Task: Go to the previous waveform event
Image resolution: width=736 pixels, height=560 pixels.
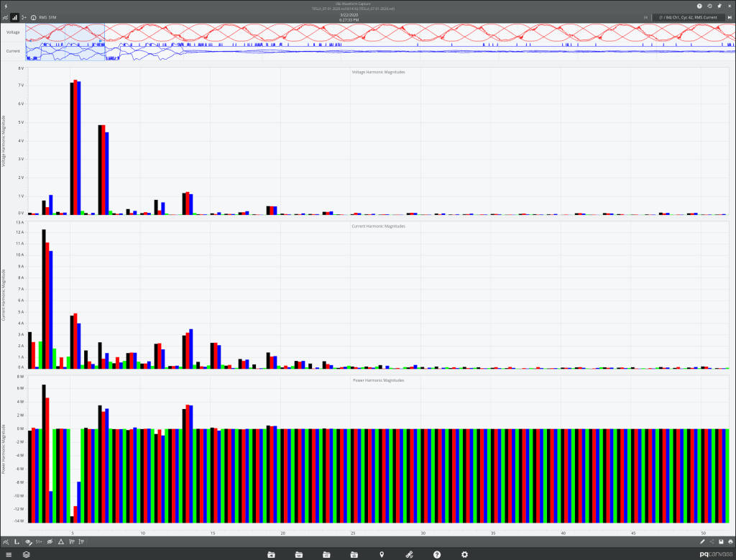Action: point(645,17)
